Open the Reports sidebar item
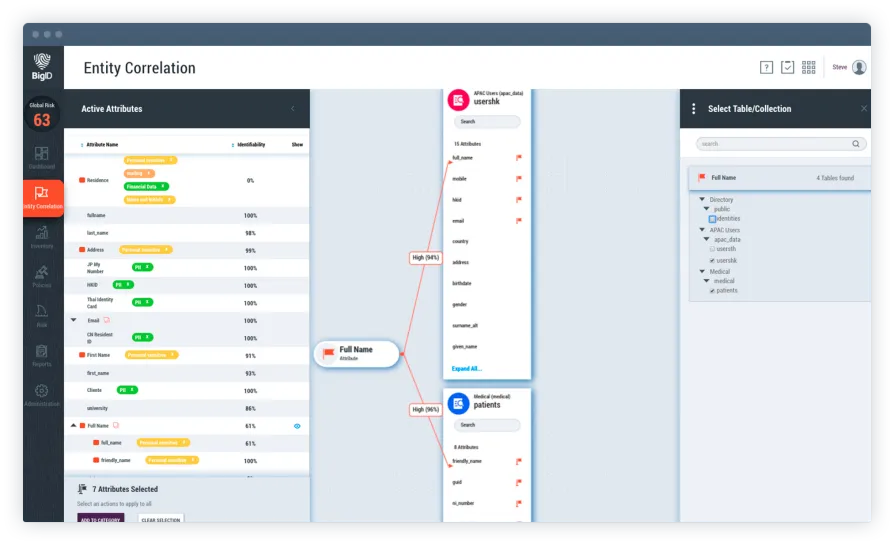This screenshot has width=894, height=545. (41, 354)
